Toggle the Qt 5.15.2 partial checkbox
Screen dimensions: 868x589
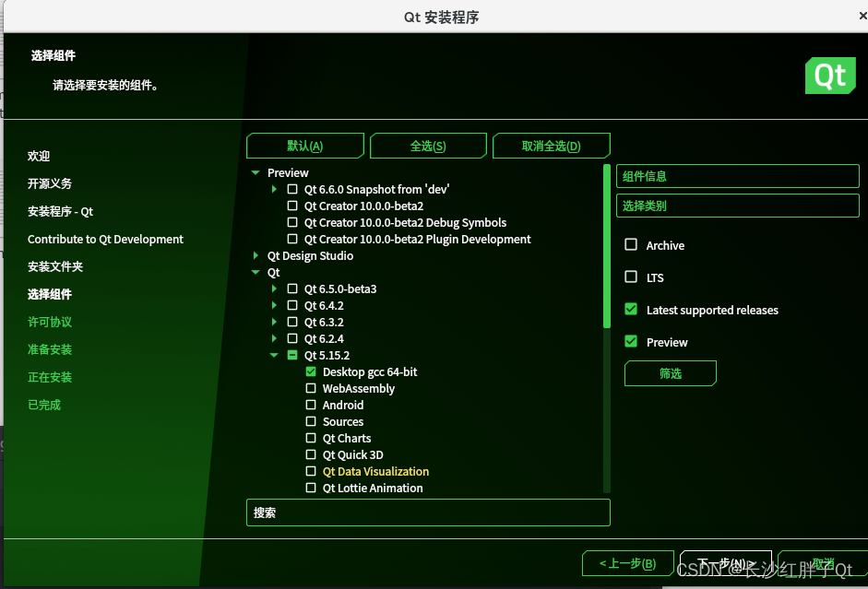(292, 355)
